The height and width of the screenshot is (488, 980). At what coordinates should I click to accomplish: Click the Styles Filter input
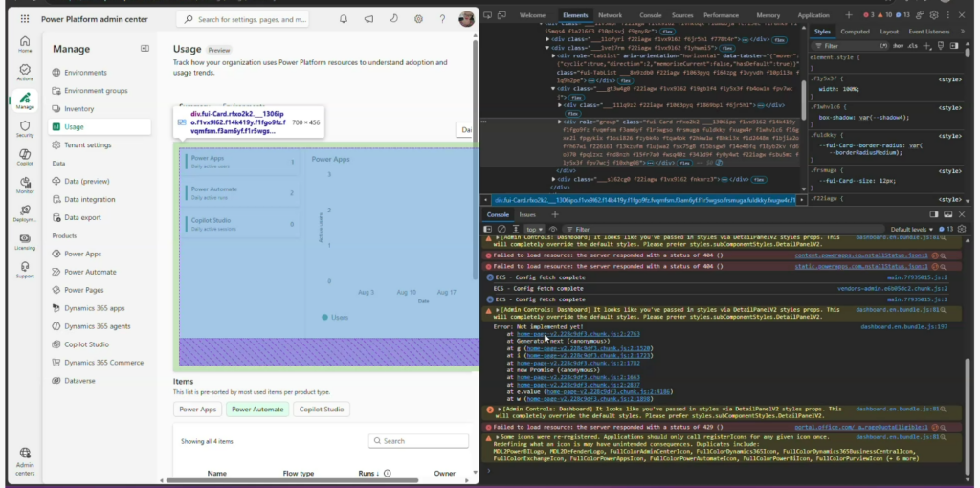click(850, 46)
